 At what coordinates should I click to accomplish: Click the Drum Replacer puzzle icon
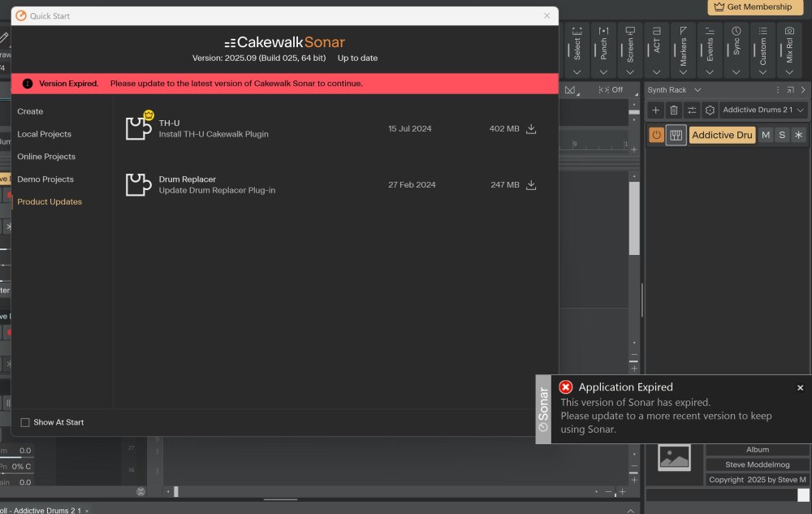pos(138,184)
